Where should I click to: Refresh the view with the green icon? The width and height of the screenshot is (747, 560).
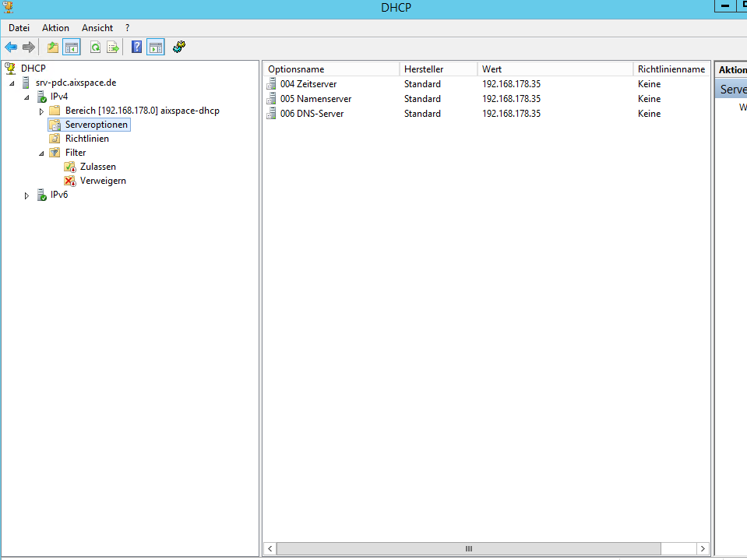pyautogui.click(x=96, y=48)
